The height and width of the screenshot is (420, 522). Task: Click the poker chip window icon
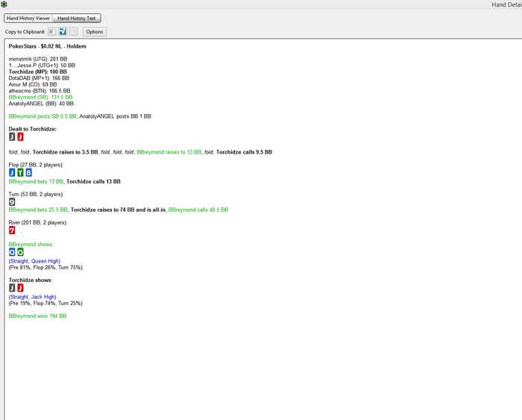click(x=4, y=4)
